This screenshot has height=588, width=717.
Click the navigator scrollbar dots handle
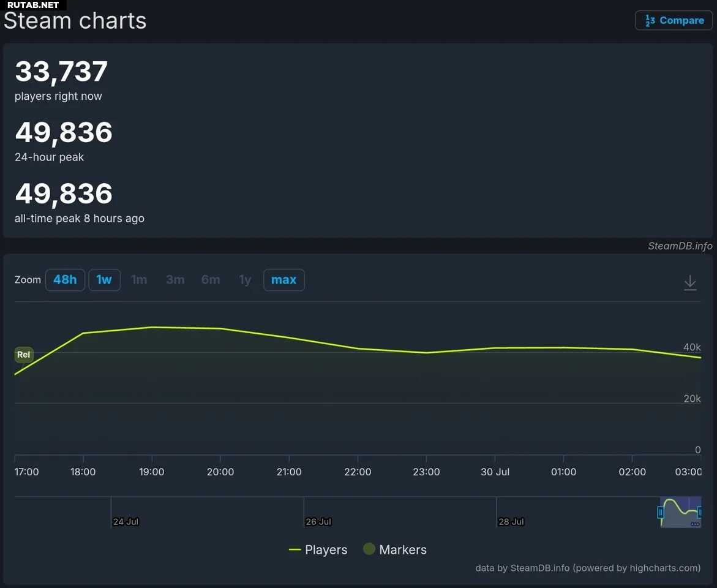click(x=695, y=524)
